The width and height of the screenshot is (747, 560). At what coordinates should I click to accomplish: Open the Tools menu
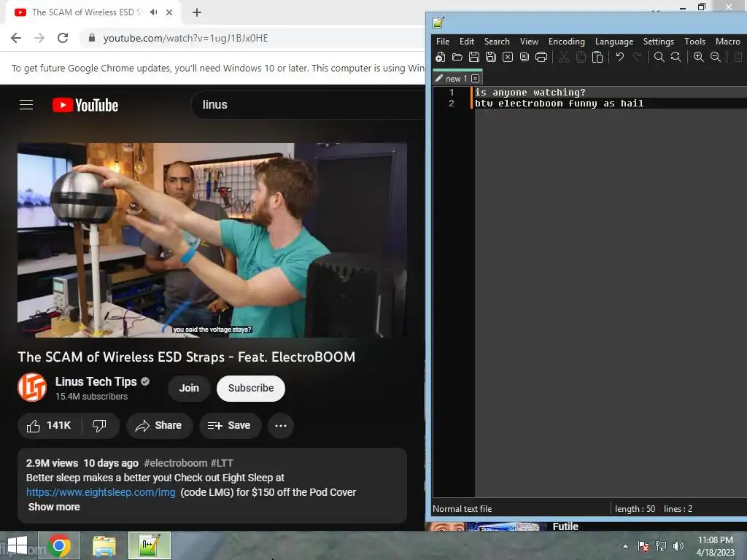[694, 42]
